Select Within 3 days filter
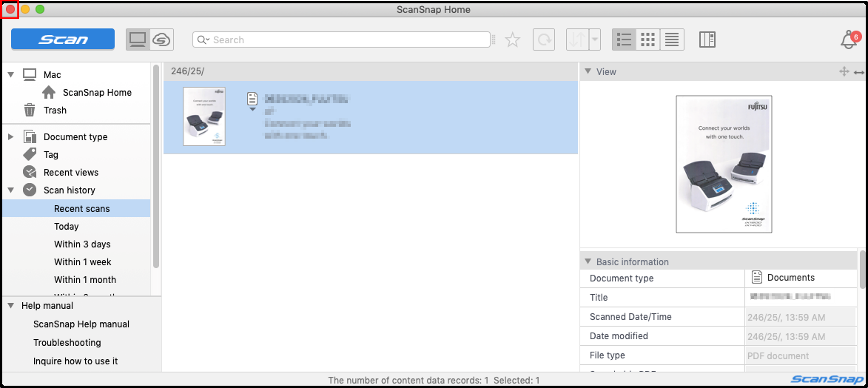 [82, 244]
